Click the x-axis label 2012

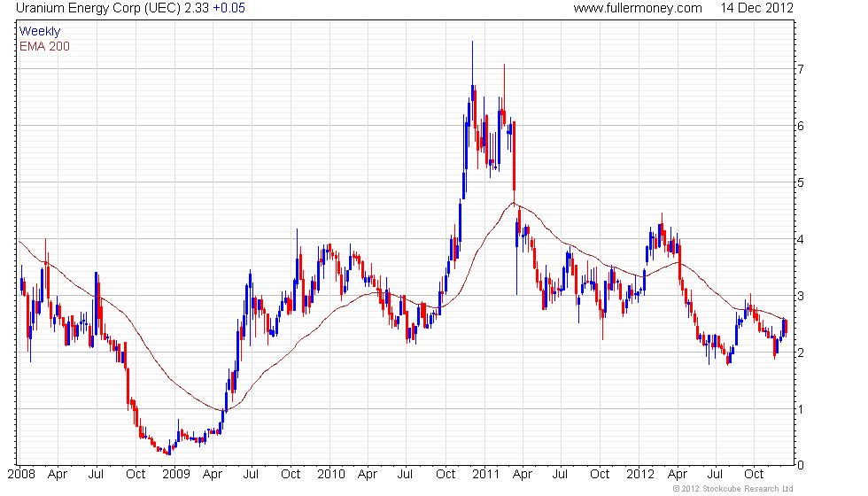pyautogui.click(x=639, y=475)
